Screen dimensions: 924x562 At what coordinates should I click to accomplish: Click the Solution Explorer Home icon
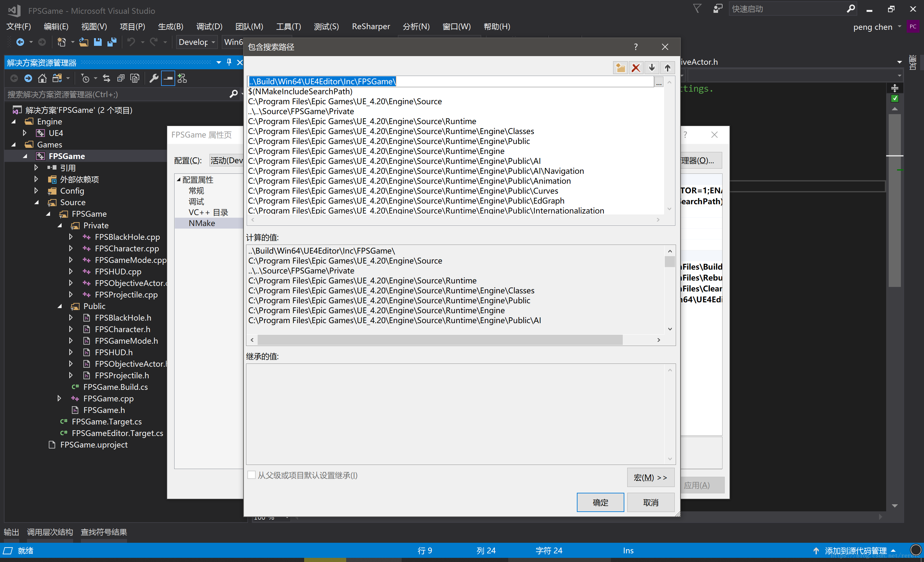tap(42, 78)
